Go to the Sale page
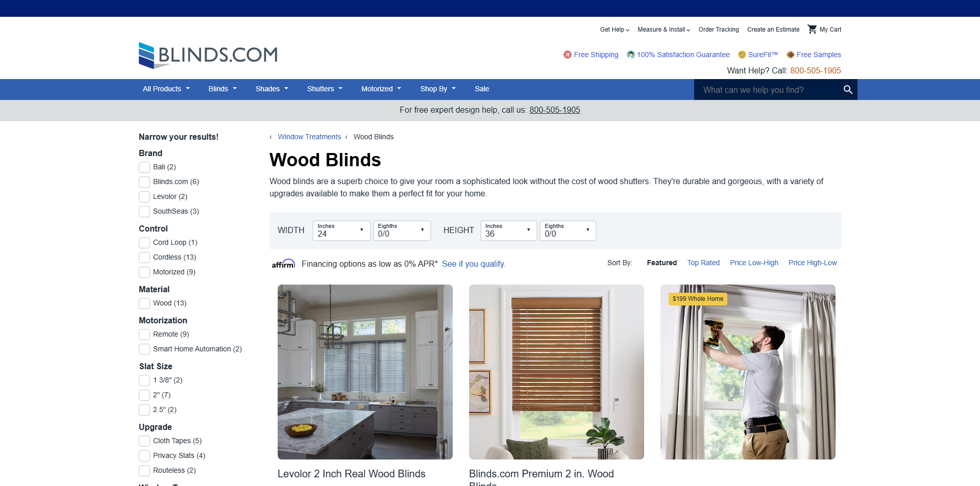980x486 pixels. (482, 89)
